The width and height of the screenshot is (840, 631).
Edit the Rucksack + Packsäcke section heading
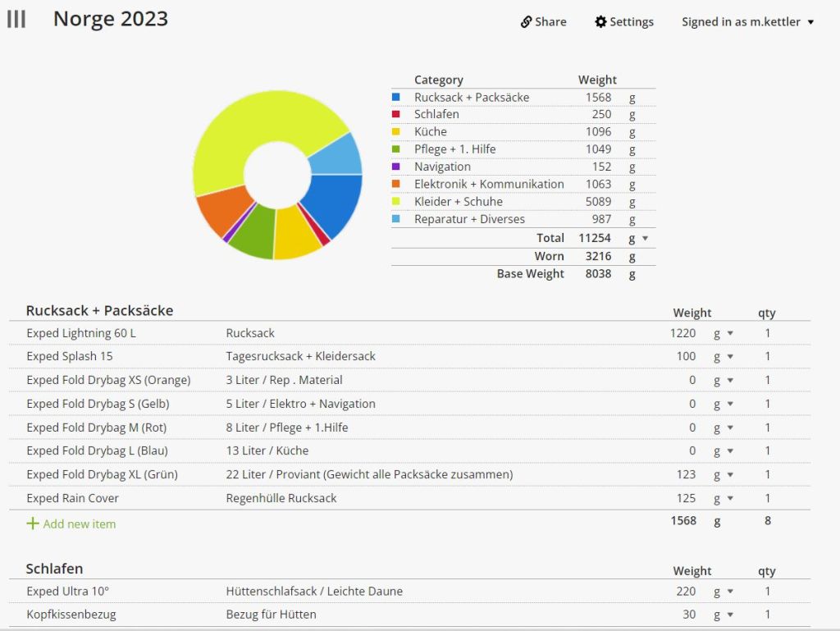click(99, 311)
